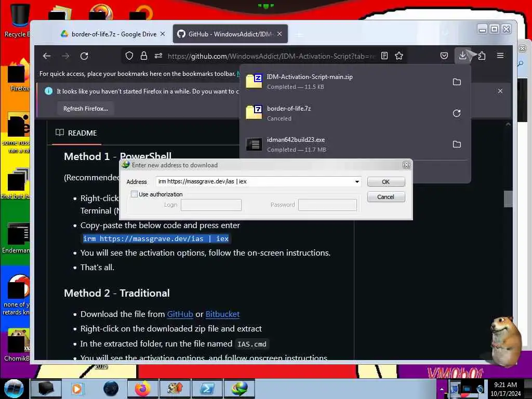Viewport: 532px width, 399px height.
Task: Enable the Use authorization checkbox
Action: (x=135, y=194)
